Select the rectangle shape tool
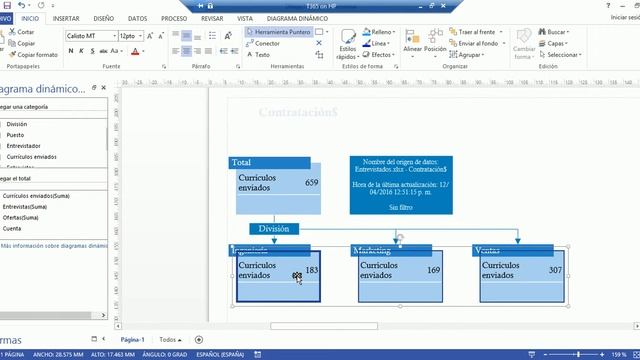 pos(319,32)
